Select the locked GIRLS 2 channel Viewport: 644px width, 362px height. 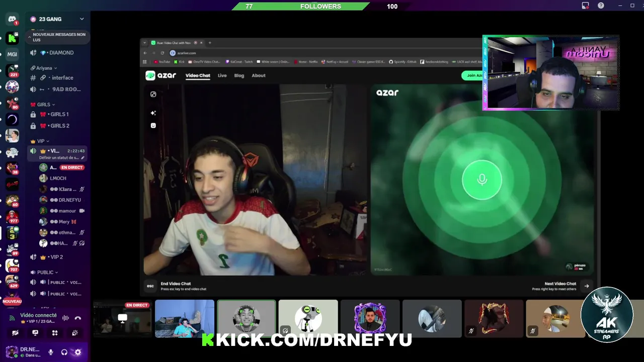[x=58, y=126]
